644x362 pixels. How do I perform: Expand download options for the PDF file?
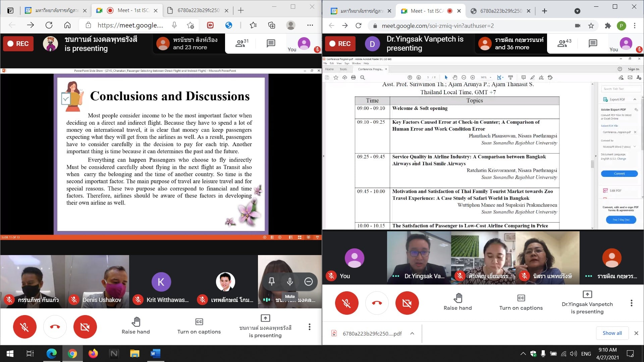(412, 333)
